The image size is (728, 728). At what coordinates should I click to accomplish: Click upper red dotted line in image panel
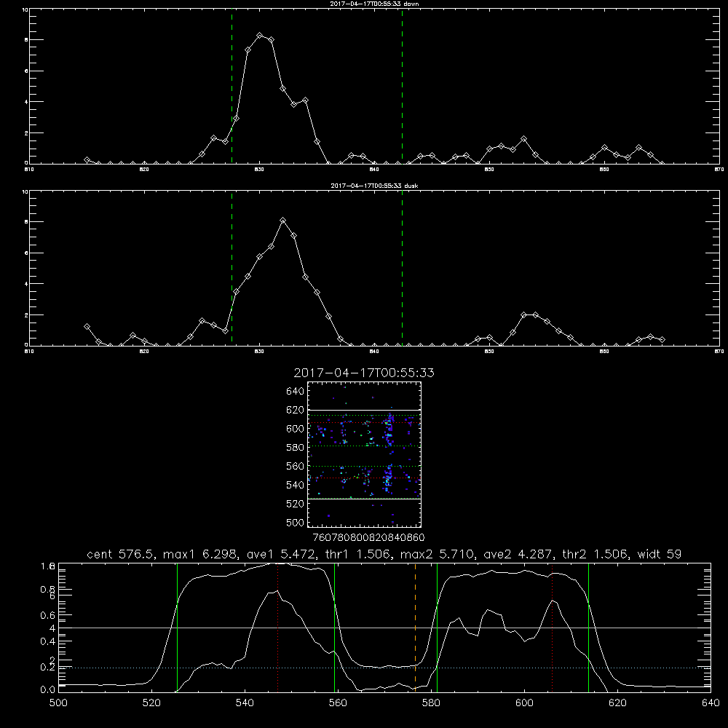pyautogui.click(x=365, y=422)
